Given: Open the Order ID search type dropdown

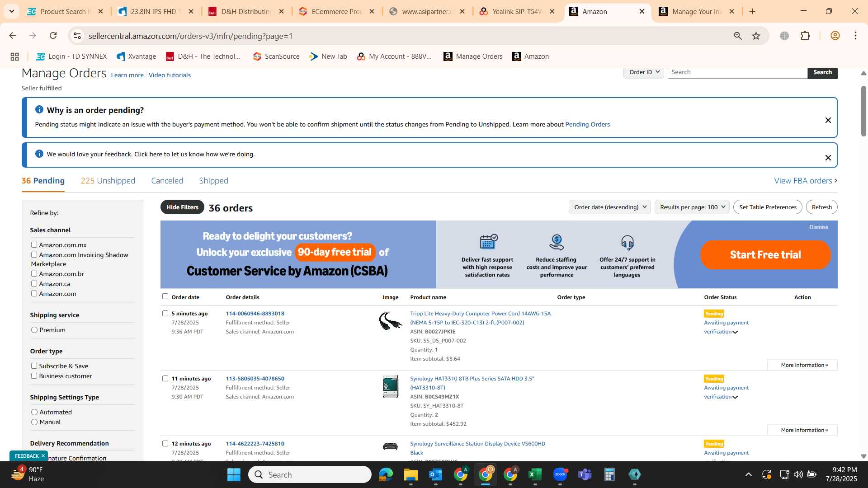Looking at the screenshot, I should point(644,72).
